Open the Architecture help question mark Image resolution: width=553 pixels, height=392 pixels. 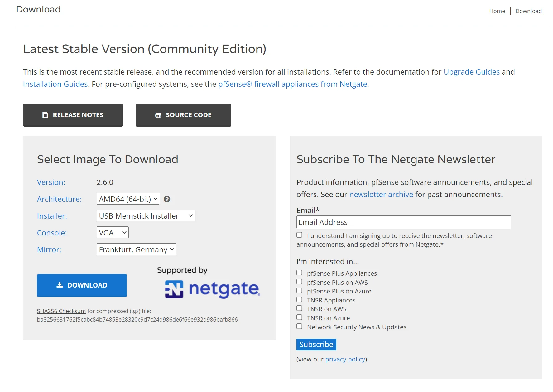tap(167, 199)
